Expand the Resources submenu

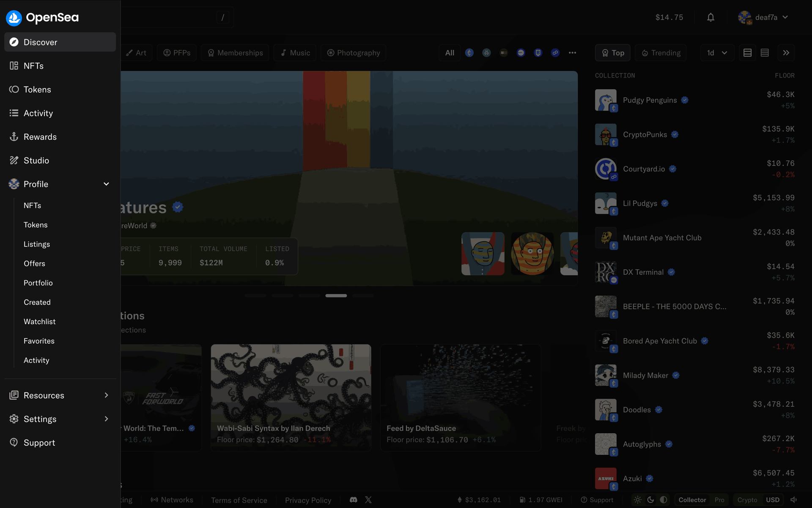click(x=106, y=395)
